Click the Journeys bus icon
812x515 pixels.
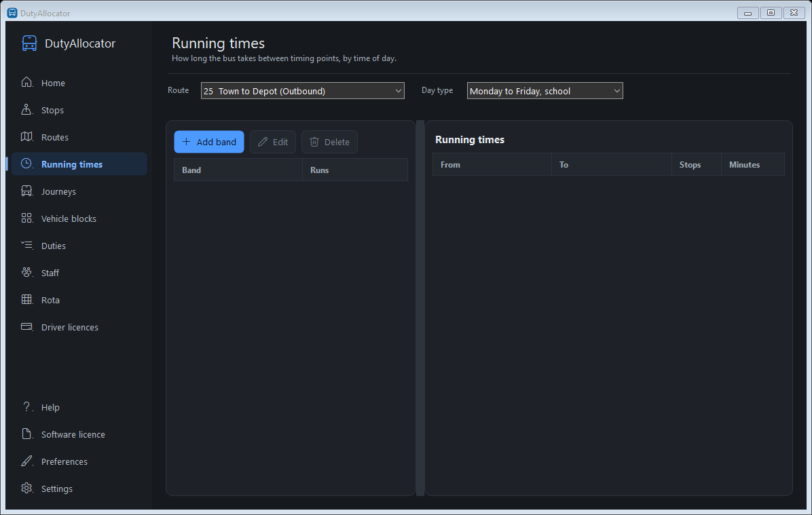click(27, 191)
